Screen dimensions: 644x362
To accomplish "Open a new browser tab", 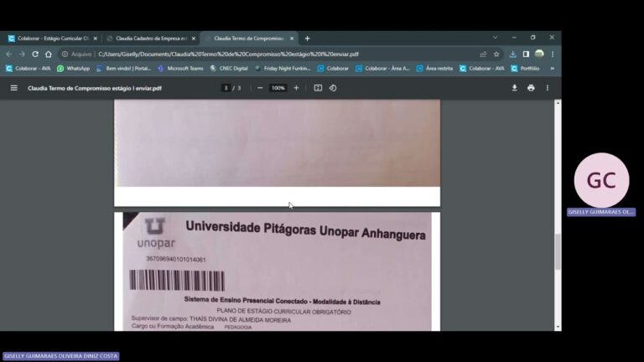I will coord(307,39).
